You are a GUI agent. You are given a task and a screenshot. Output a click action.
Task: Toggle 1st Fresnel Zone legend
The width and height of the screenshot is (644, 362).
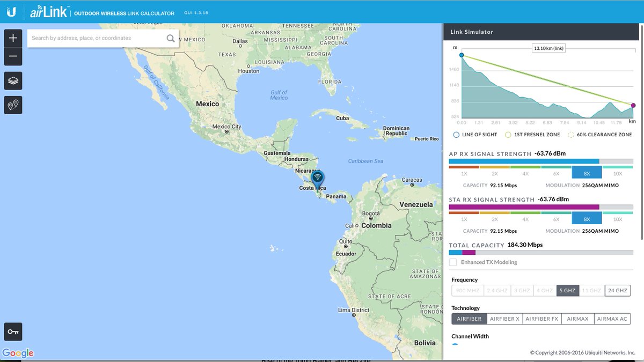(x=508, y=135)
